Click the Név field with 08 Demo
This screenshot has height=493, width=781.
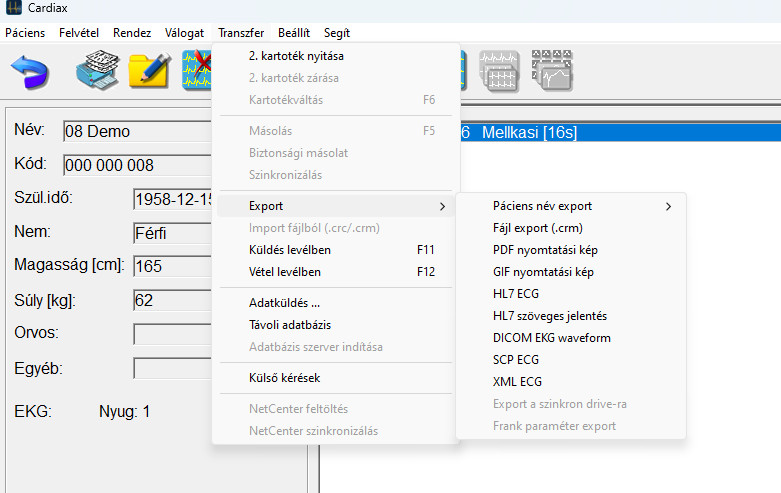click(x=137, y=131)
